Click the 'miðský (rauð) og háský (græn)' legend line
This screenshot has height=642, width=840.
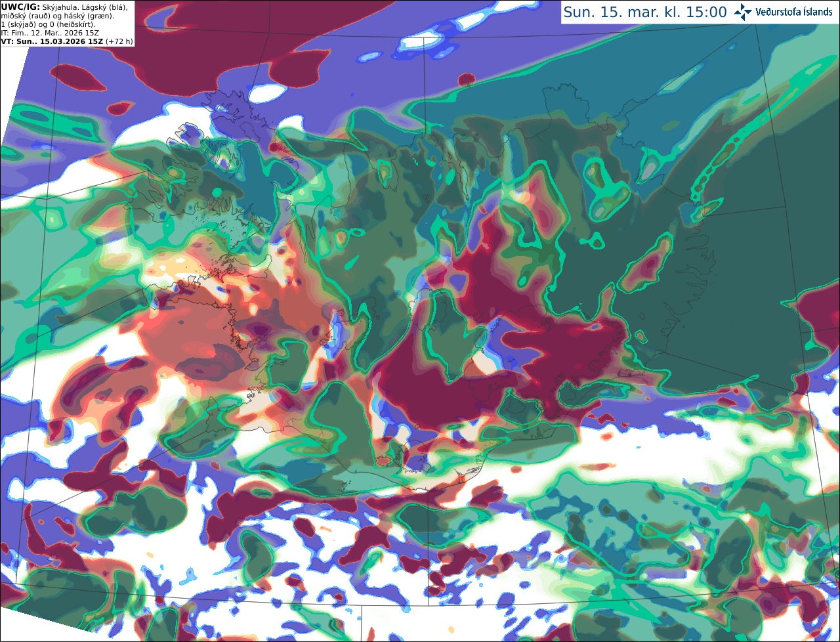click(57, 15)
